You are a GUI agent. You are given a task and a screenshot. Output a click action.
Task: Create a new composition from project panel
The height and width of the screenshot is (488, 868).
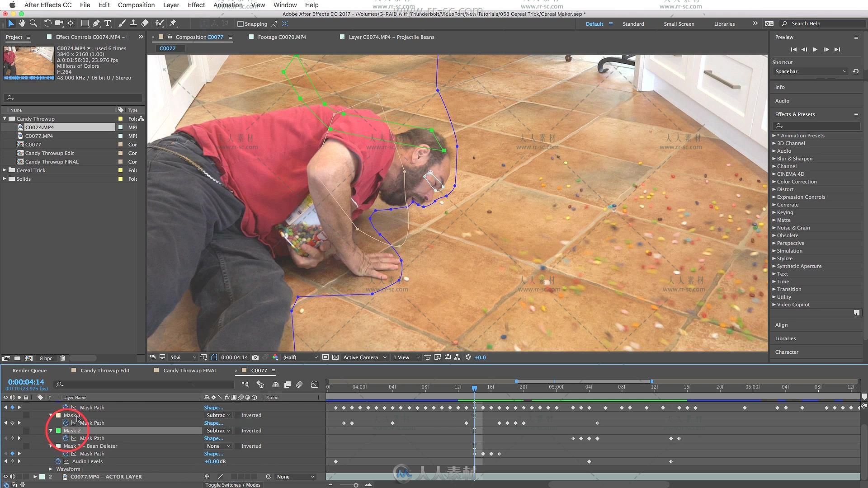tap(28, 358)
